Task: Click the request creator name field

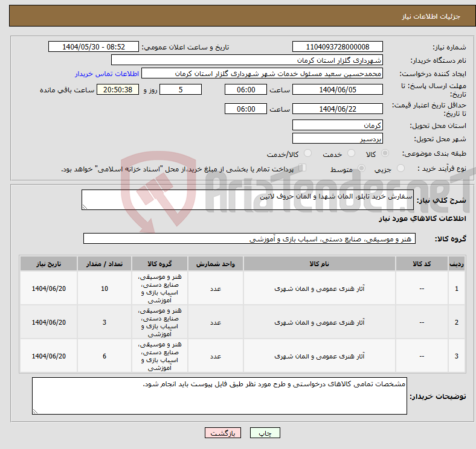Action: pyautogui.click(x=262, y=74)
